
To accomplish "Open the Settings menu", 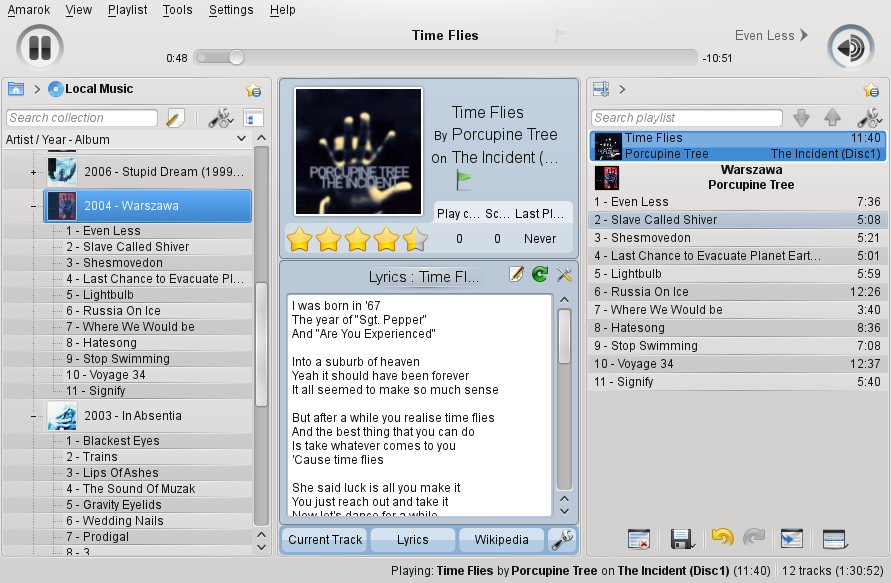I will coord(231,10).
